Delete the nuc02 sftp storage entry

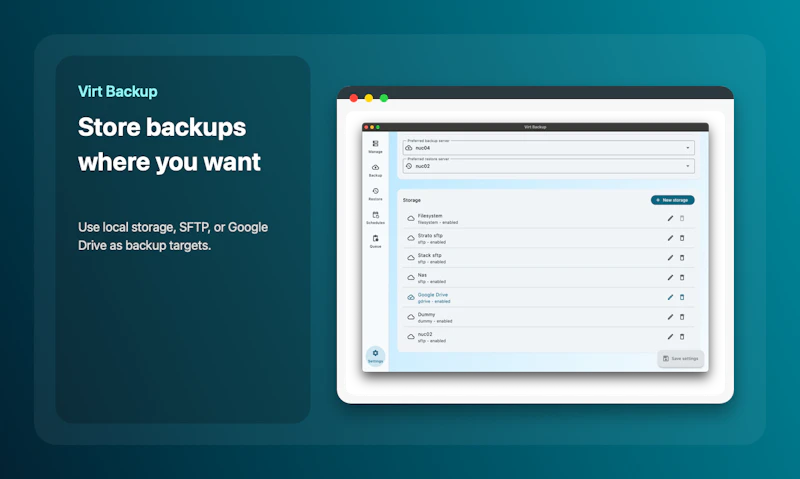(x=682, y=337)
